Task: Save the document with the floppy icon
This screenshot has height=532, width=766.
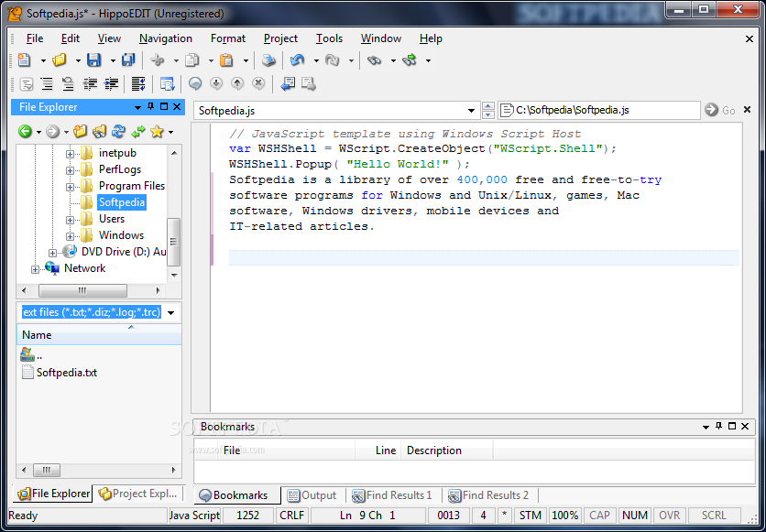Action: click(93, 60)
